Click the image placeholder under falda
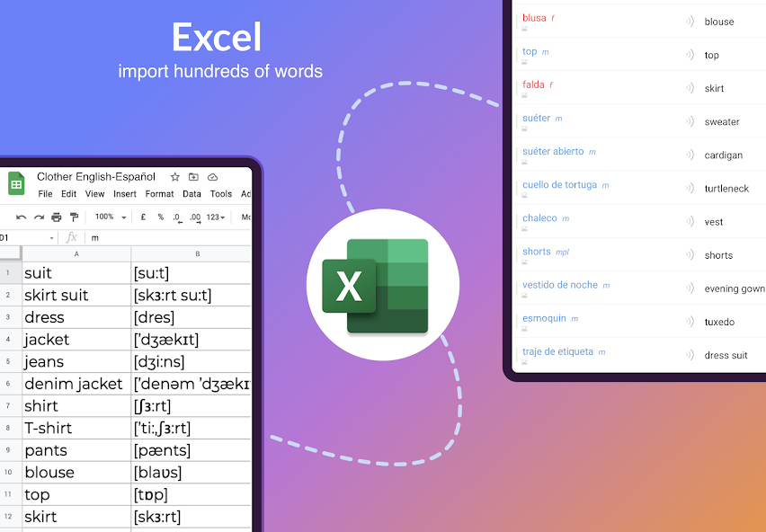Viewport: 766px width, 532px height. [x=525, y=95]
